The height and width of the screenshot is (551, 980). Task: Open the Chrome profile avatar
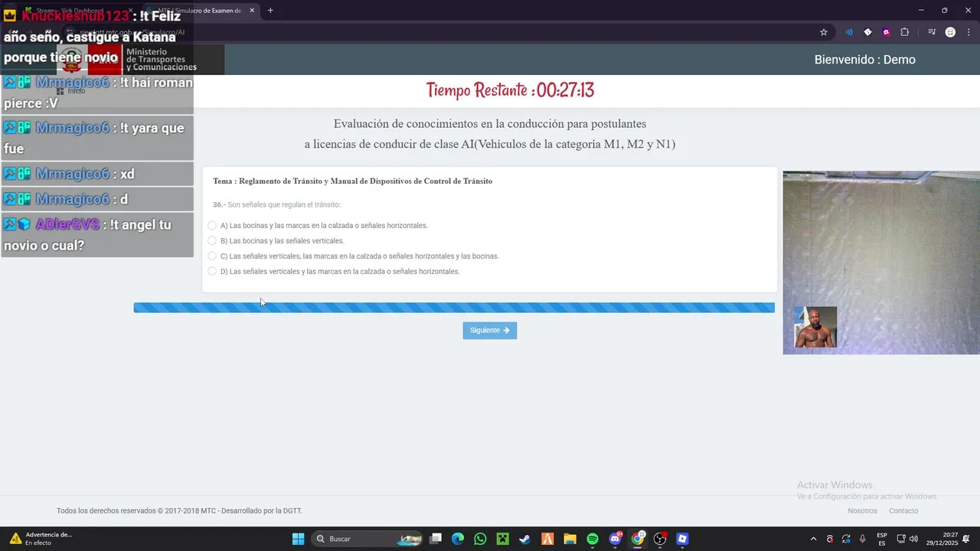950,32
